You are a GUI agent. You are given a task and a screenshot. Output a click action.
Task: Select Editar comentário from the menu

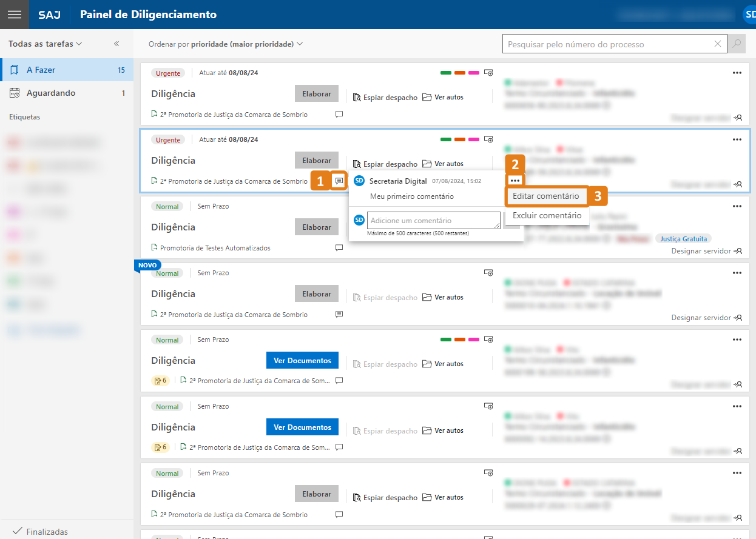pyautogui.click(x=545, y=196)
